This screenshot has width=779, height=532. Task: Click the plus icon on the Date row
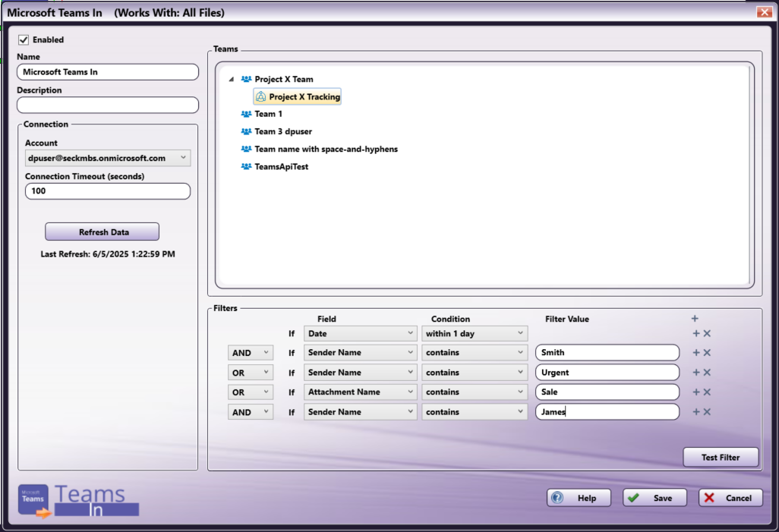click(x=696, y=333)
